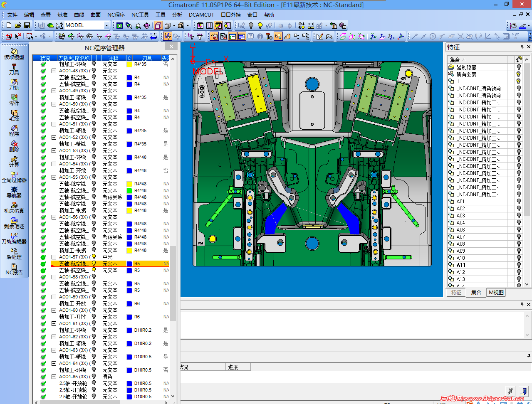Click the New file toolbar icon
The width and height of the screenshot is (532, 404).
pyautogui.click(x=9, y=25)
